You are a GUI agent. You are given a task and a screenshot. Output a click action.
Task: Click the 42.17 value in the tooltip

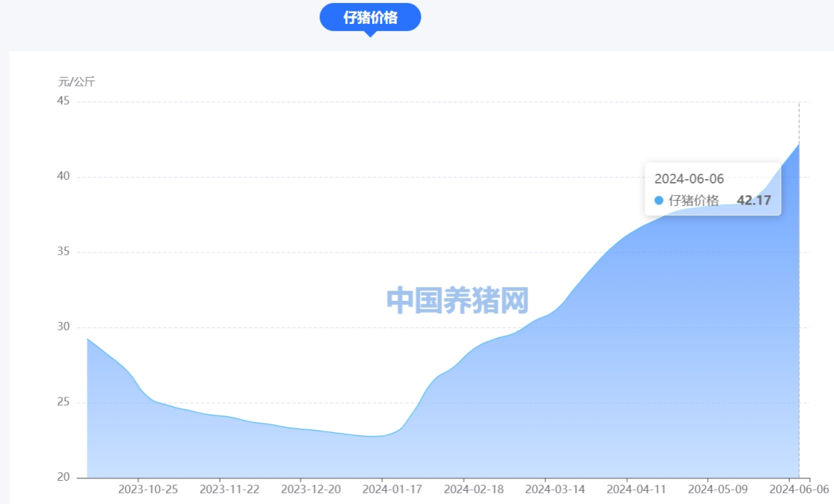[x=754, y=201]
